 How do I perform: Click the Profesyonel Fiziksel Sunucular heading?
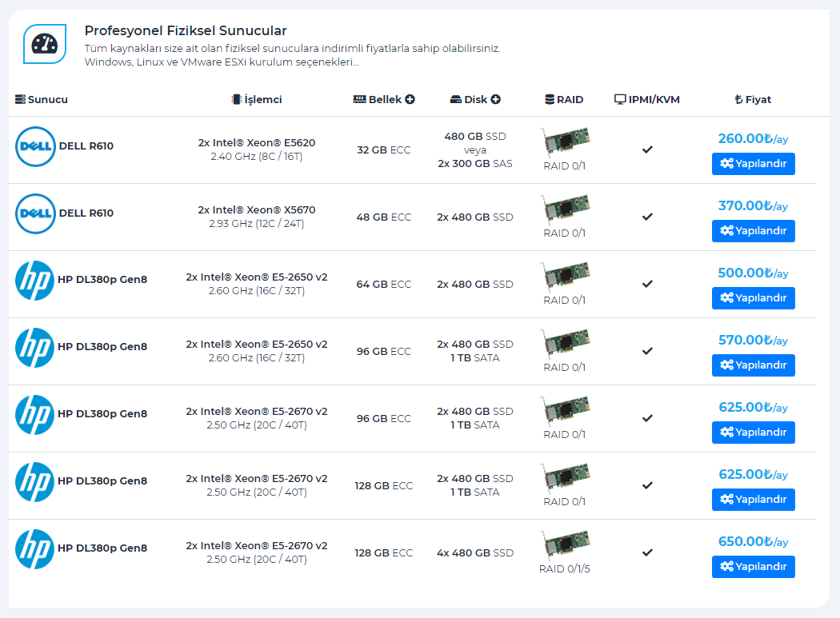point(186,30)
